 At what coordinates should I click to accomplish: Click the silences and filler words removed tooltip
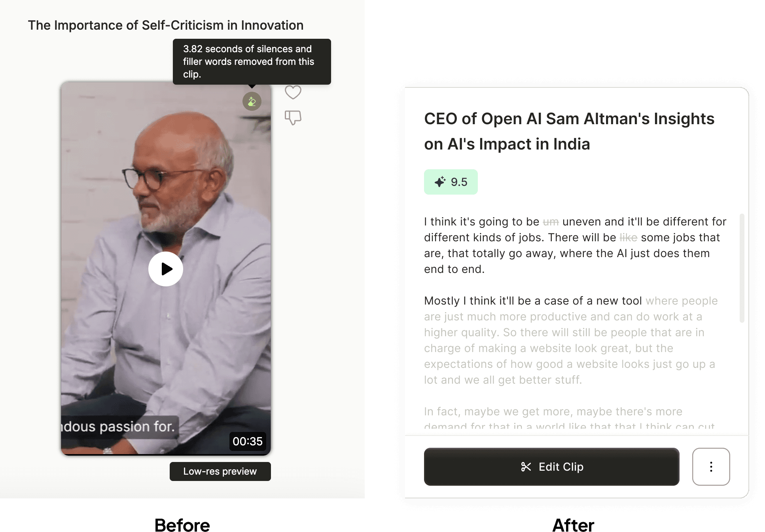point(252,62)
